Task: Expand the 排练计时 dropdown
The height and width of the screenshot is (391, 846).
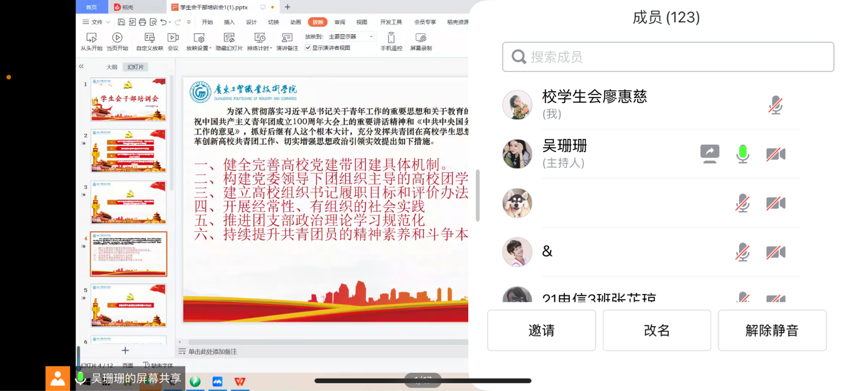Action: coord(270,48)
